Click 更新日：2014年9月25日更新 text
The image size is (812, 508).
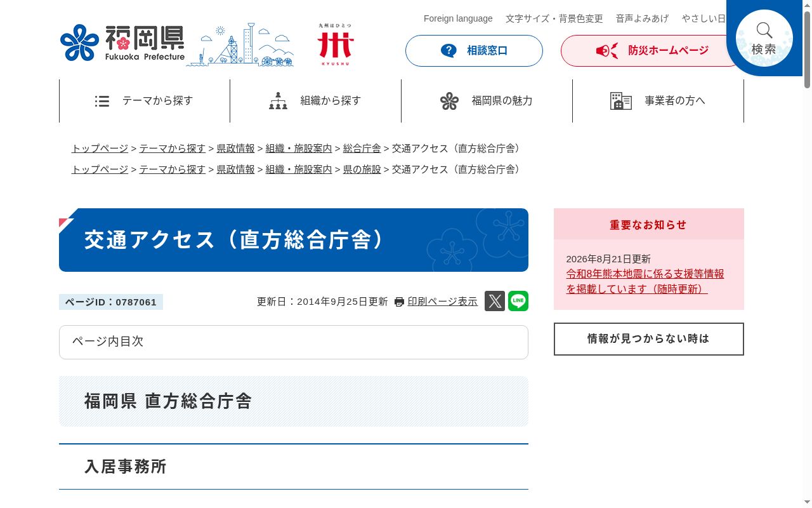tap(322, 302)
